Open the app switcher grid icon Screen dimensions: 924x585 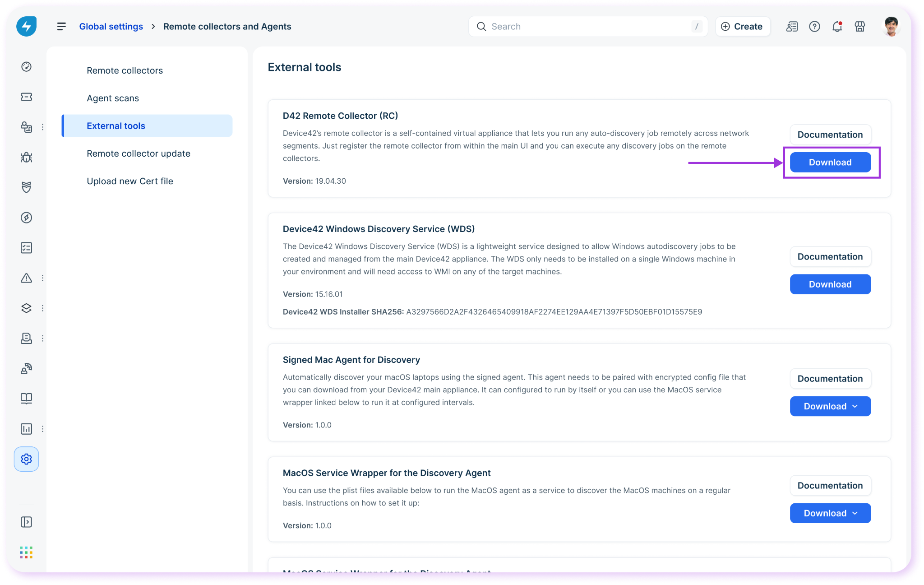click(x=26, y=552)
